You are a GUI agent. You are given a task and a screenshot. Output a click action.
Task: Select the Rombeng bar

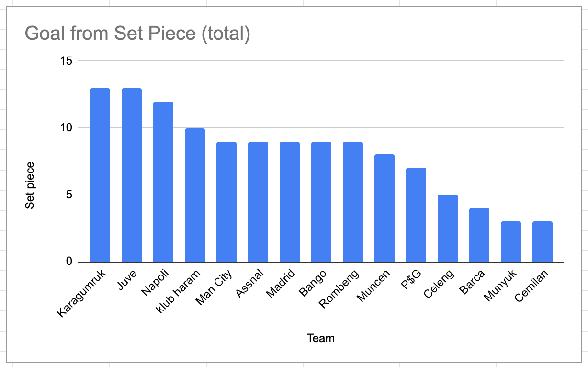click(353, 202)
